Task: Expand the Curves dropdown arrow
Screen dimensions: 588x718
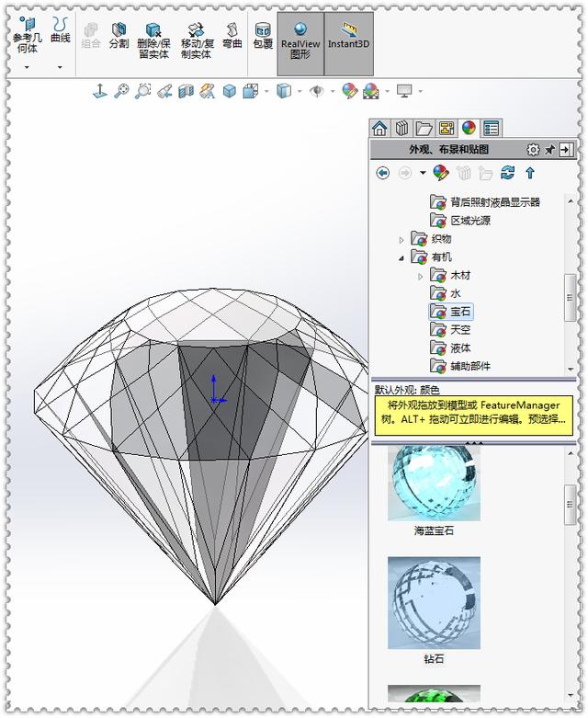Action: pyautogui.click(x=60, y=67)
